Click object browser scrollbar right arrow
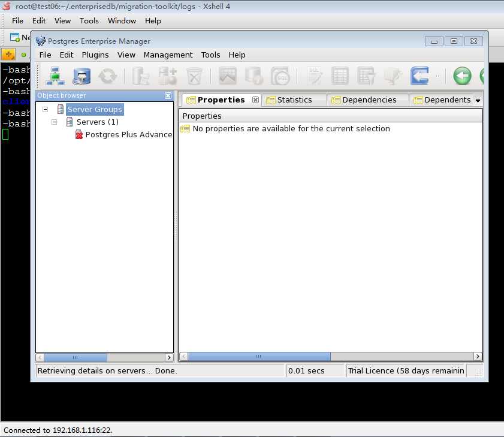Viewport: 504px width, 437px height. click(x=169, y=357)
